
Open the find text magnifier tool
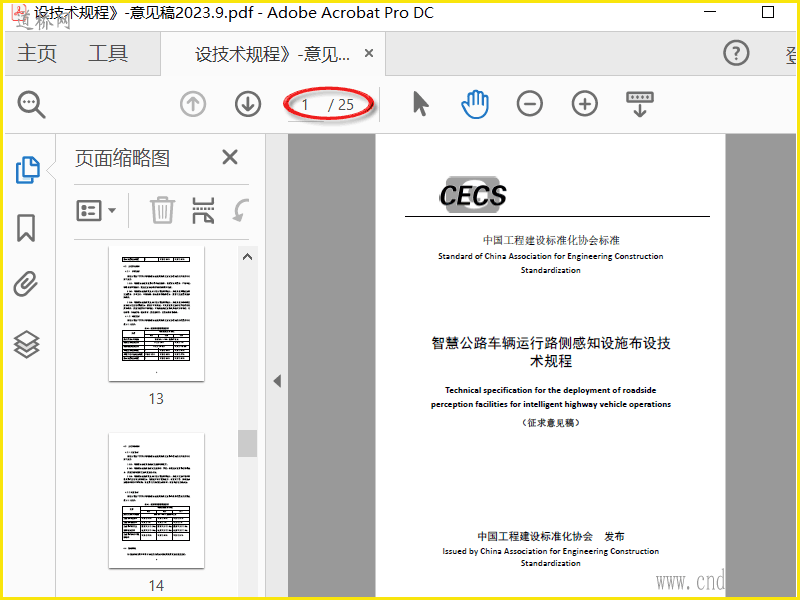pyautogui.click(x=32, y=105)
